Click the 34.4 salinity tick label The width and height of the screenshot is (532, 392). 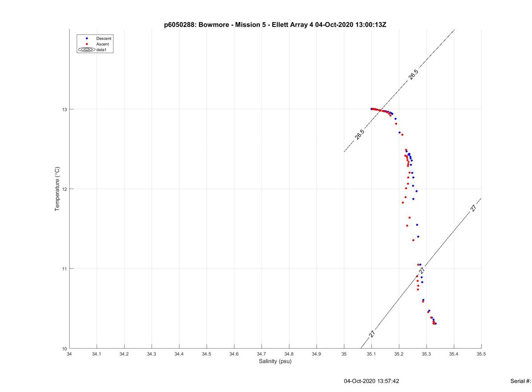179,354
